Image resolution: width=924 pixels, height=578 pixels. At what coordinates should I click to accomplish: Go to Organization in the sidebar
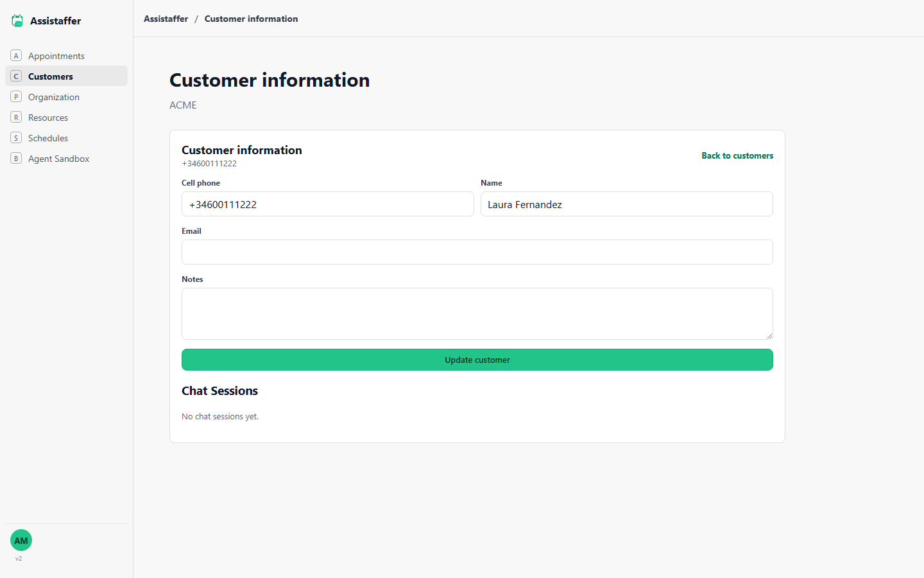pyautogui.click(x=67, y=97)
